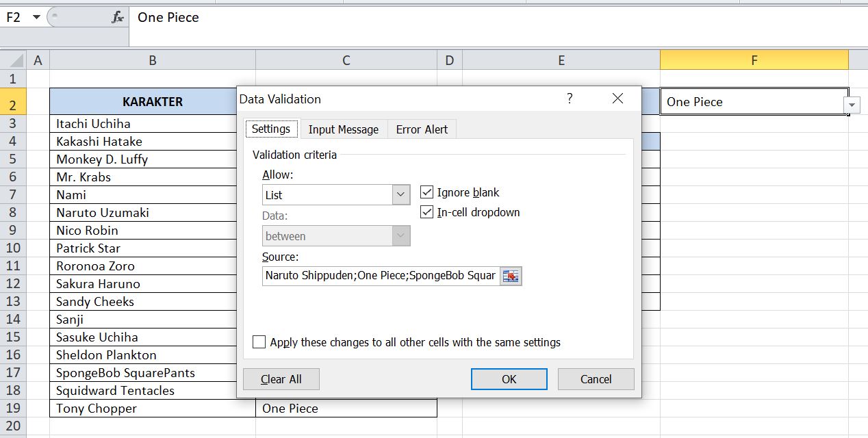Disable the In-cell dropdown checkbox
Viewport: 868px width, 438px height.
point(426,212)
